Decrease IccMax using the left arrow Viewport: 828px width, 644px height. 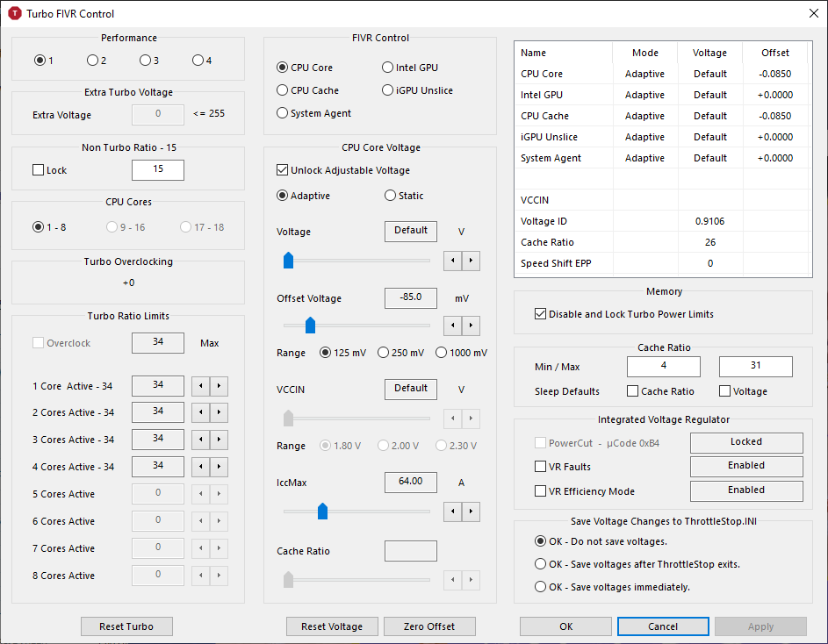point(452,512)
